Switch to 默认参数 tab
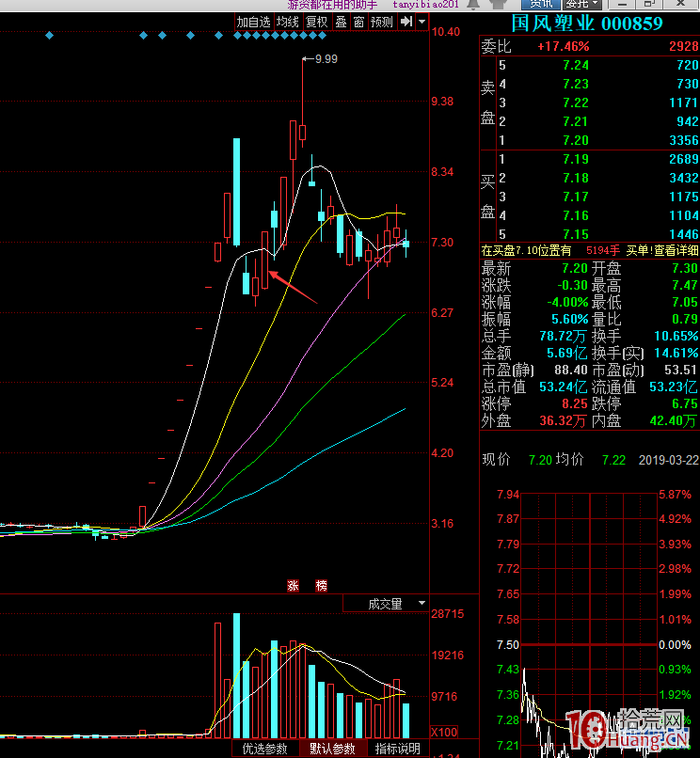This screenshot has height=758, width=700. pos(332,749)
